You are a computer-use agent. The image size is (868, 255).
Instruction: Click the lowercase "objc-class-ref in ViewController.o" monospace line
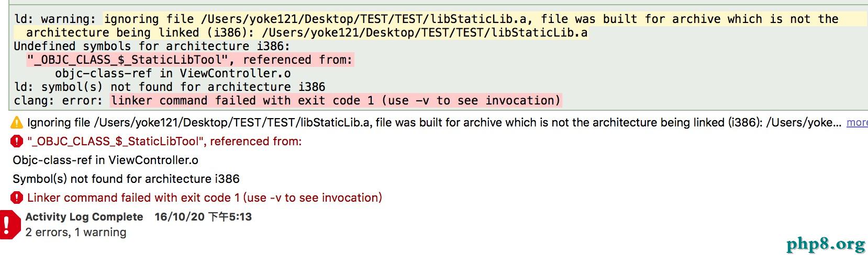pos(173,73)
